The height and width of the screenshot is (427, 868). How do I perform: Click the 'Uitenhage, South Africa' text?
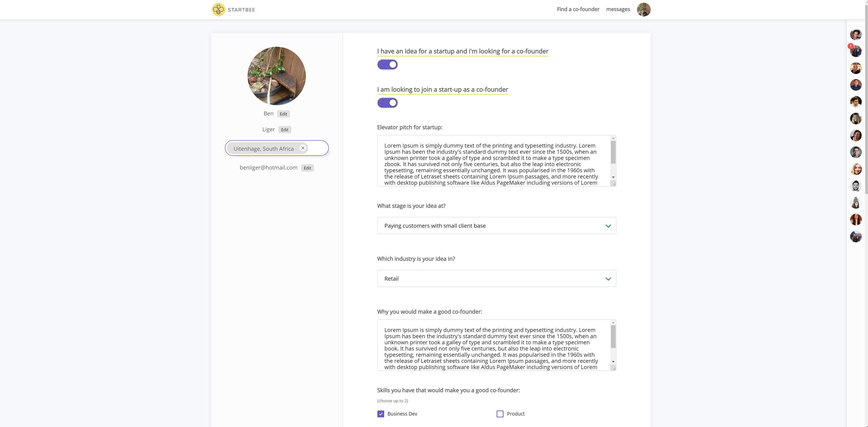coord(264,149)
